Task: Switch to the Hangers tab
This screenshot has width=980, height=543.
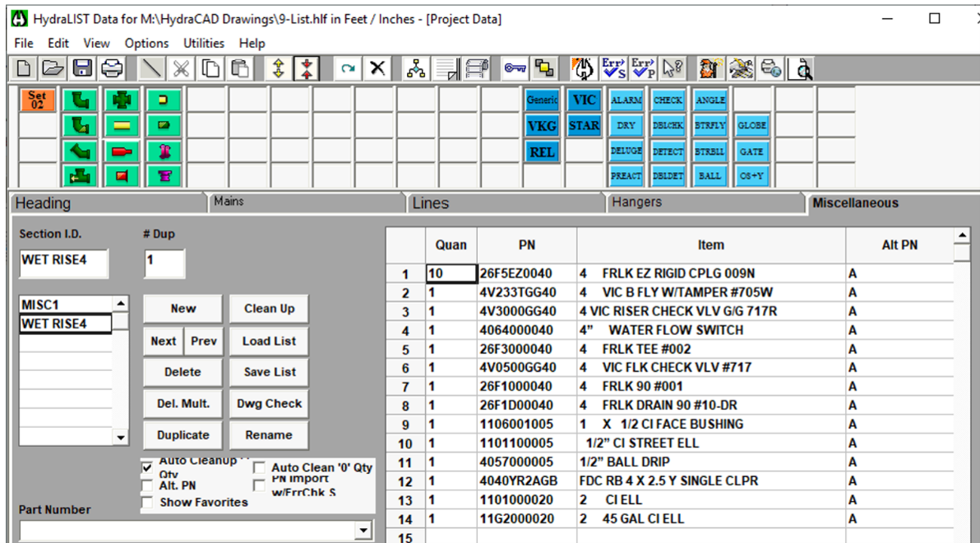Action: coord(637,202)
